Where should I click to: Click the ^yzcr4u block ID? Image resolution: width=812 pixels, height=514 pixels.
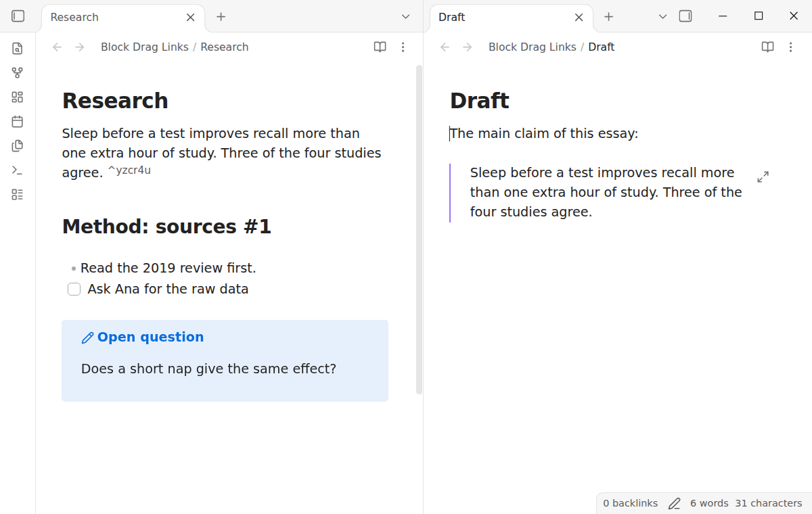point(129,170)
